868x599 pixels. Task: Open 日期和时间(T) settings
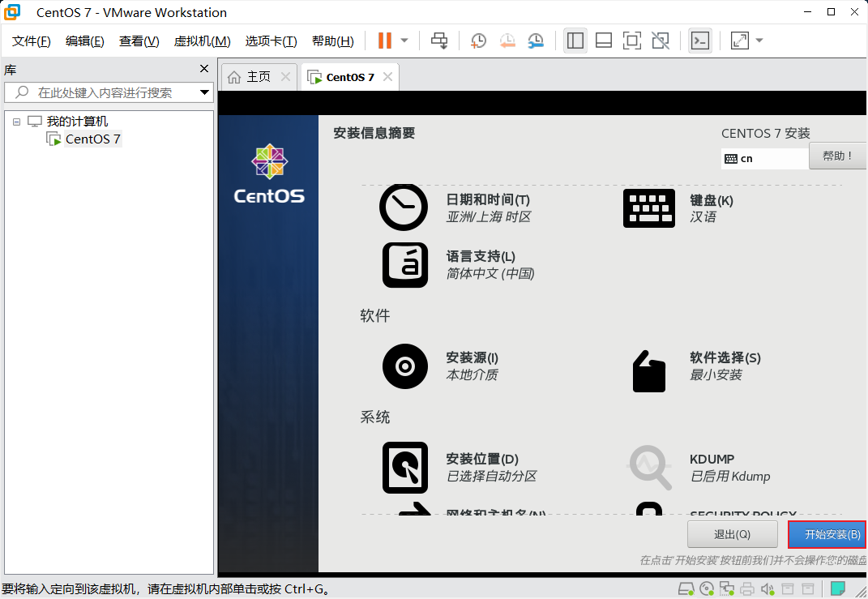click(x=488, y=200)
